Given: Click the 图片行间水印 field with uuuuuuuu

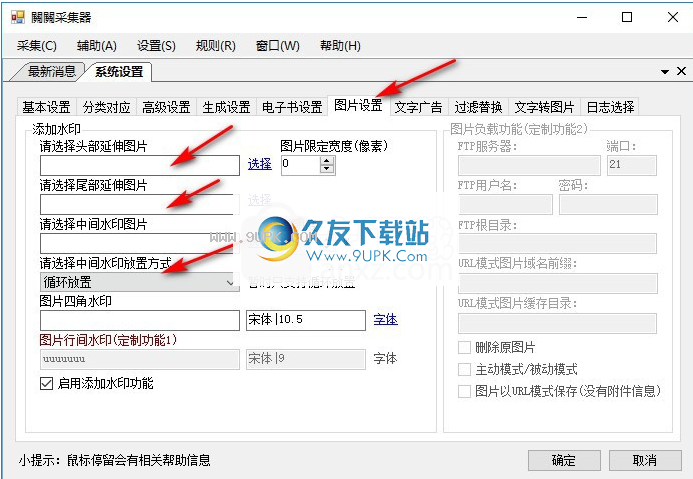Looking at the screenshot, I should (140, 359).
